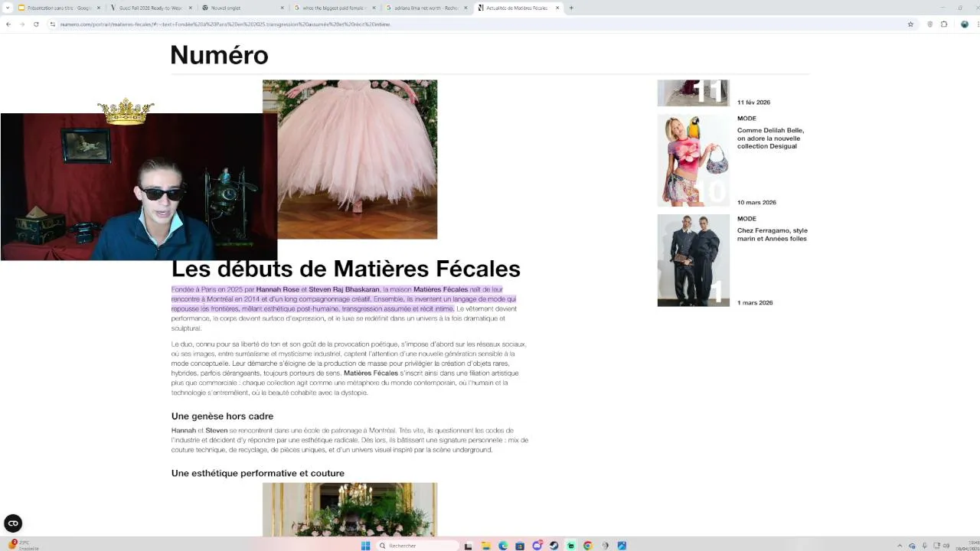Open the extensions puzzle icon
Image resolution: width=980 pixels, height=551 pixels.
tap(944, 24)
